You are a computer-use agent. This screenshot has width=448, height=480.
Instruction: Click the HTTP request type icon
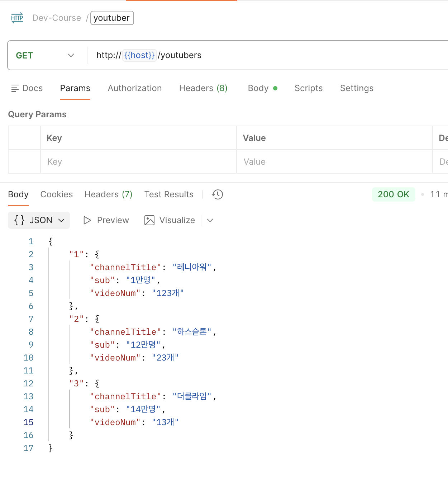click(17, 18)
